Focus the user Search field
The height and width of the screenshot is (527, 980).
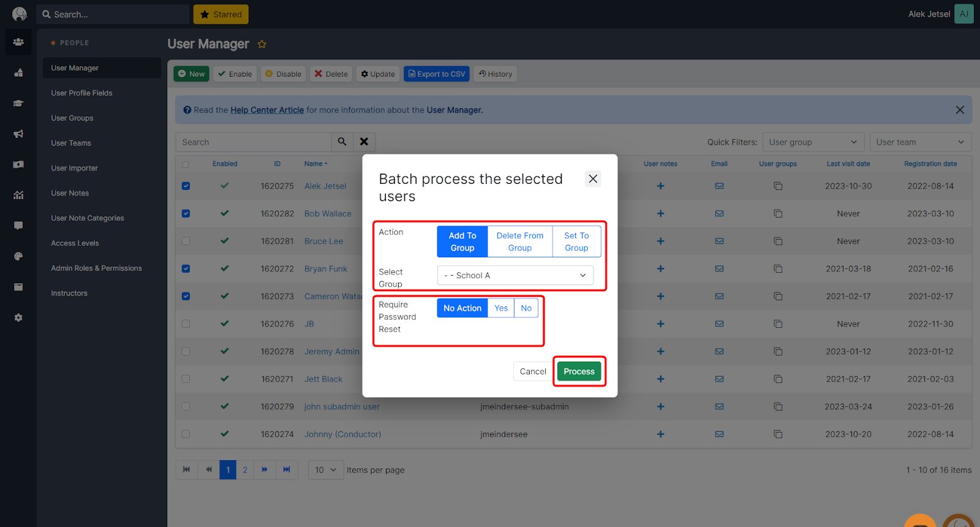pyautogui.click(x=254, y=142)
